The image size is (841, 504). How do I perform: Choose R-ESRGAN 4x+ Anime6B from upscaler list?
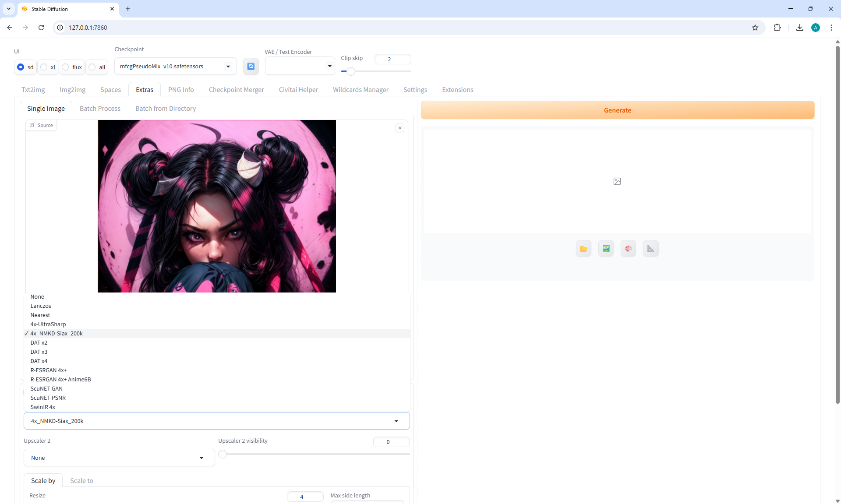pos(60,380)
